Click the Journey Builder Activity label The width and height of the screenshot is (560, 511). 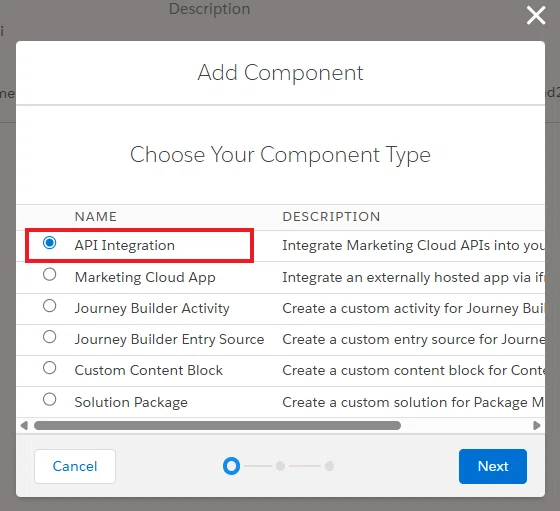click(152, 309)
